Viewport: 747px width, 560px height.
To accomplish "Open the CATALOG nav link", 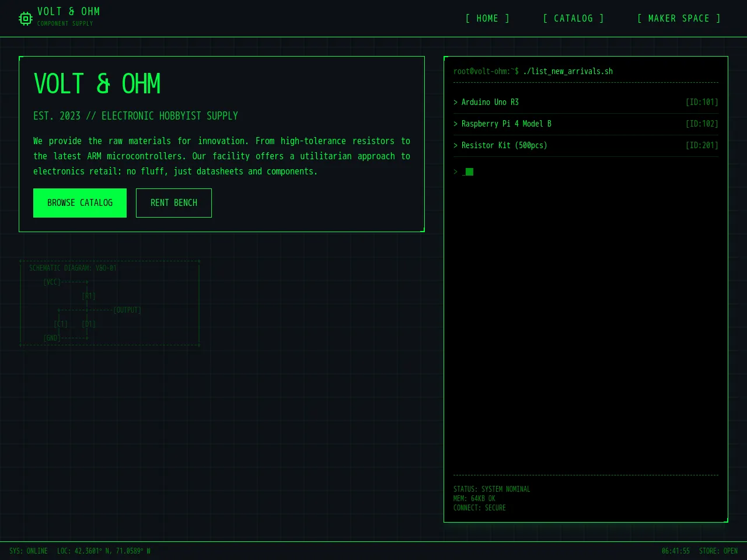I will 573,19.
